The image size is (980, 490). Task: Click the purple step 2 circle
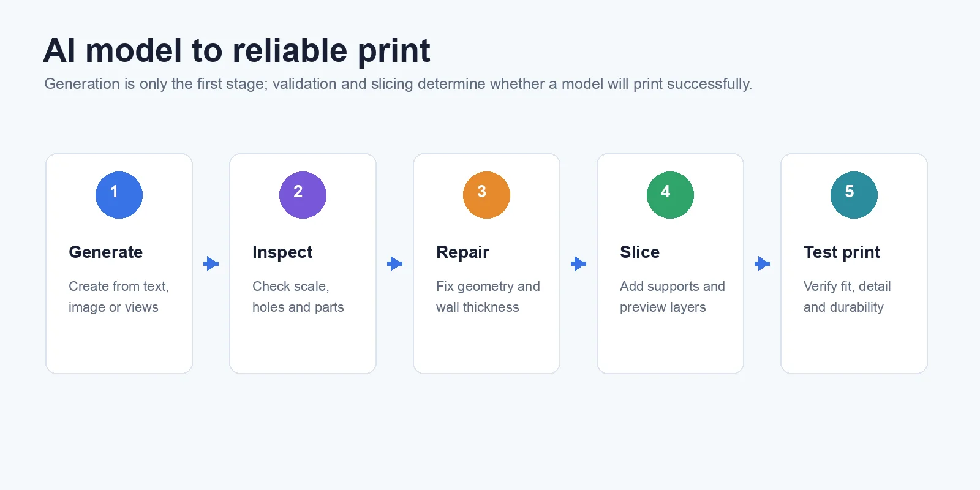tap(303, 195)
